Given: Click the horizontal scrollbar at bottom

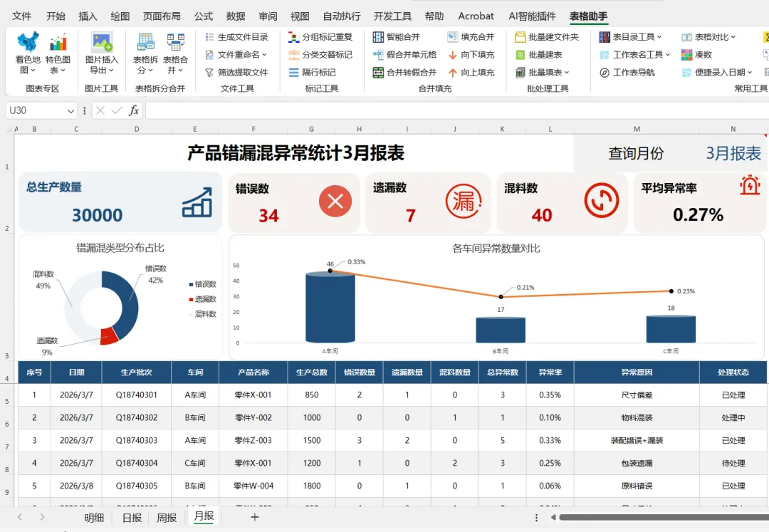Looking at the screenshot, I should 664,517.
